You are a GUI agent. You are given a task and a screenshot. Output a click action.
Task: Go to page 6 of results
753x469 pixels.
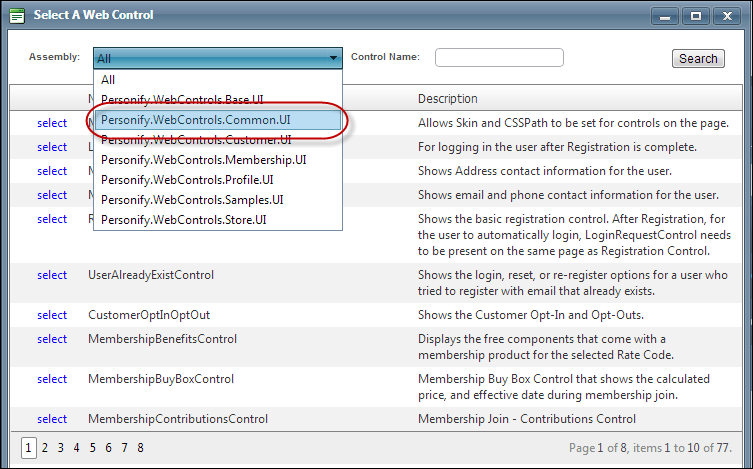click(108, 448)
